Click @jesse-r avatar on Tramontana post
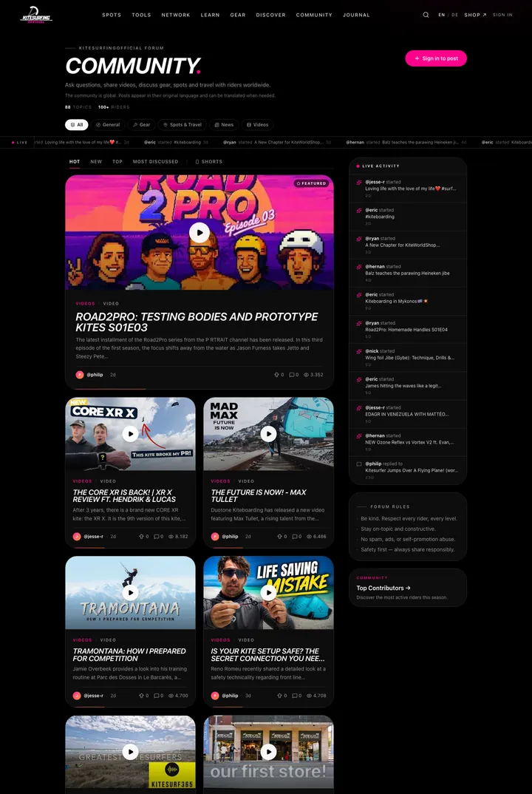Image resolution: width=532 pixels, height=794 pixels. [76, 696]
